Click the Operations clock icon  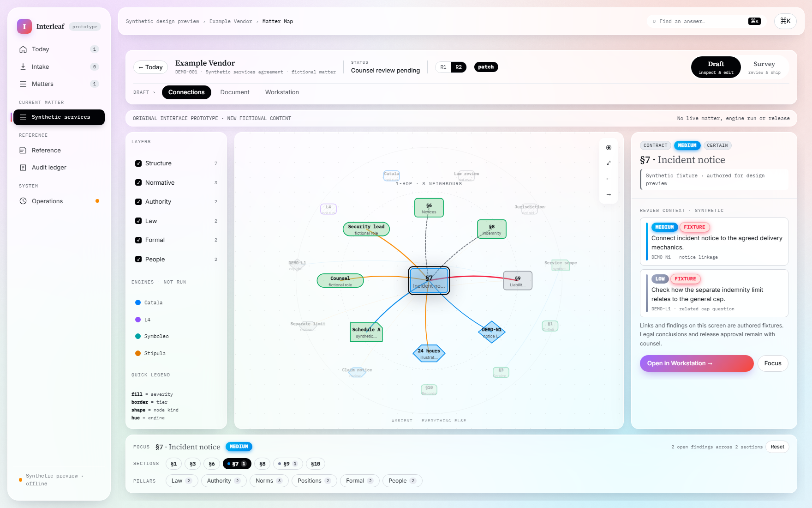pos(23,201)
